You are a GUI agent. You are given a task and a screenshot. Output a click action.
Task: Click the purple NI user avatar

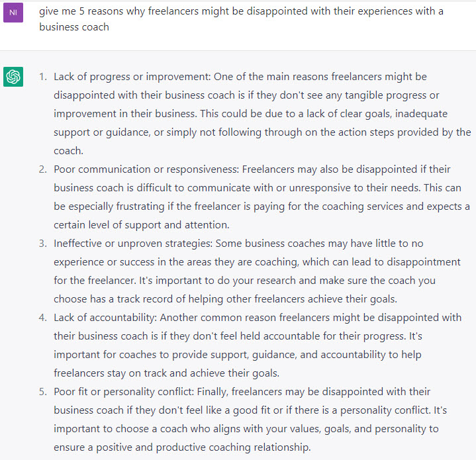(x=13, y=13)
